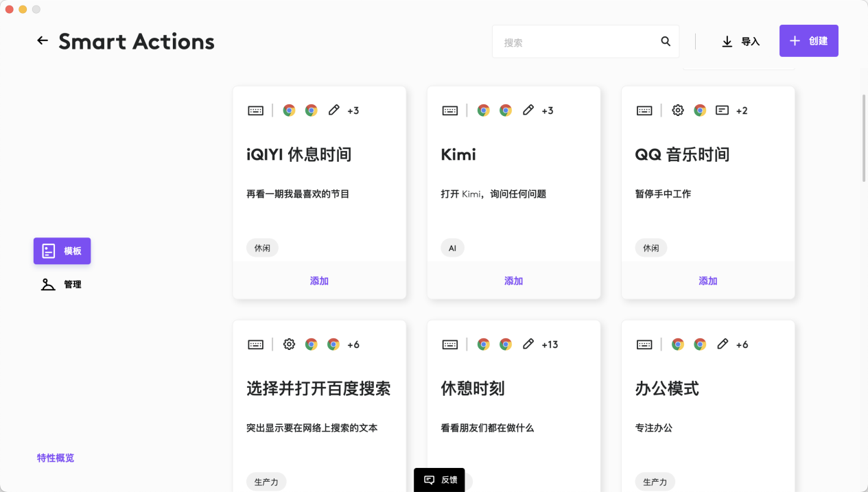Click the gear icon on QQ 音乐时间 card
This screenshot has height=492, width=868.
678,110
